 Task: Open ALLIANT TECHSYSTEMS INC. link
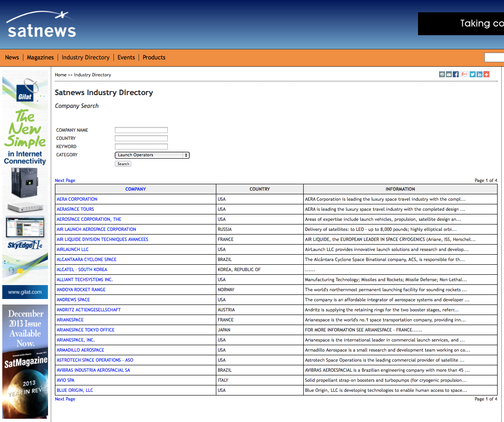pos(85,280)
